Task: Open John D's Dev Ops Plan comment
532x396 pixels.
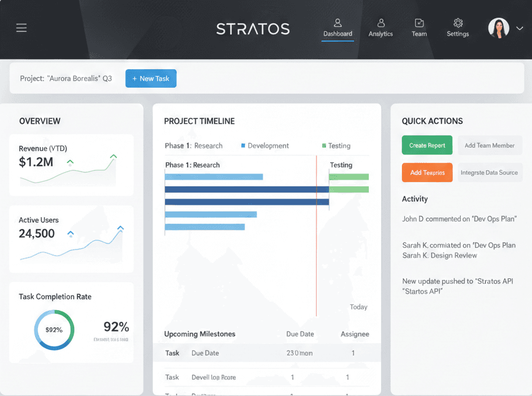Action: (x=459, y=219)
